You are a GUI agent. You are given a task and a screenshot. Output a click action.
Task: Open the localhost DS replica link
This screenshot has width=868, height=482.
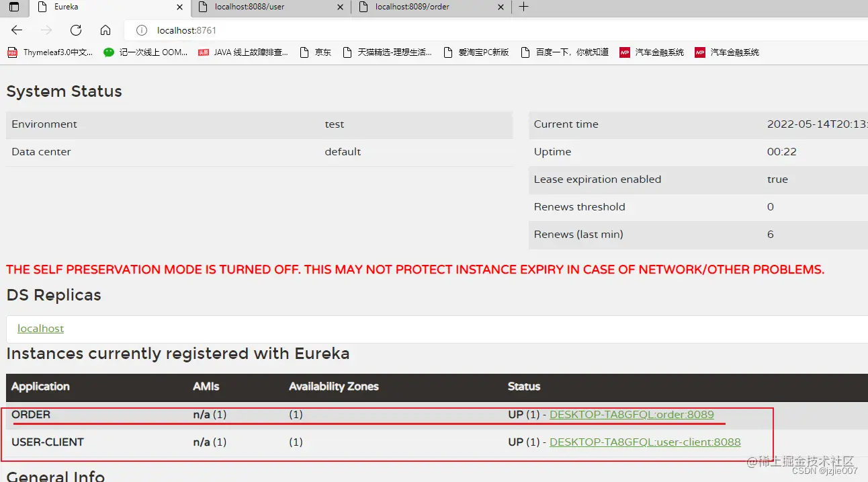41,329
